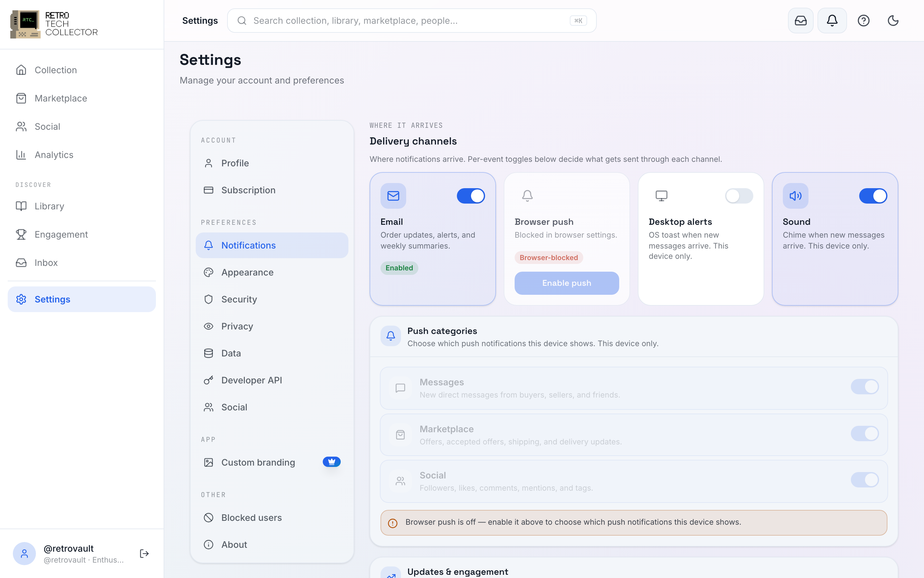Open Social under Preferences settings

click(x=272, y=407)
